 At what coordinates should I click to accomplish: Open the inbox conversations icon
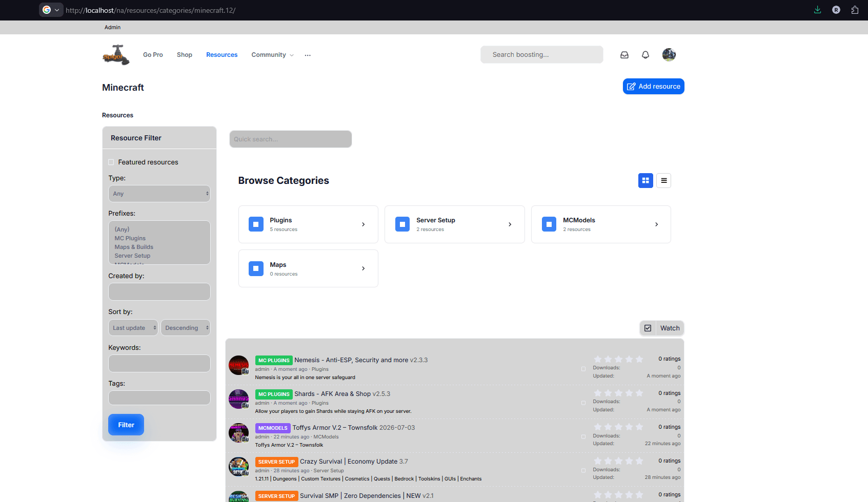[624, 55]
